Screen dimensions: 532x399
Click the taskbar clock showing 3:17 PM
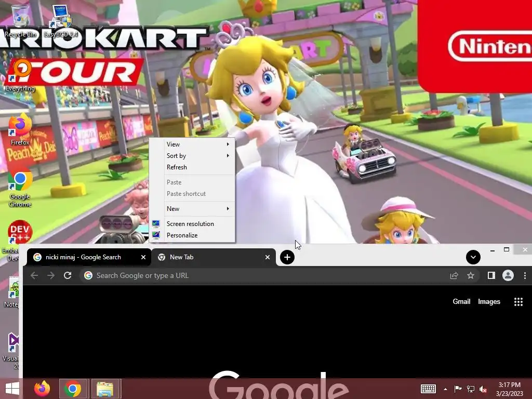(x=510, y=389)
